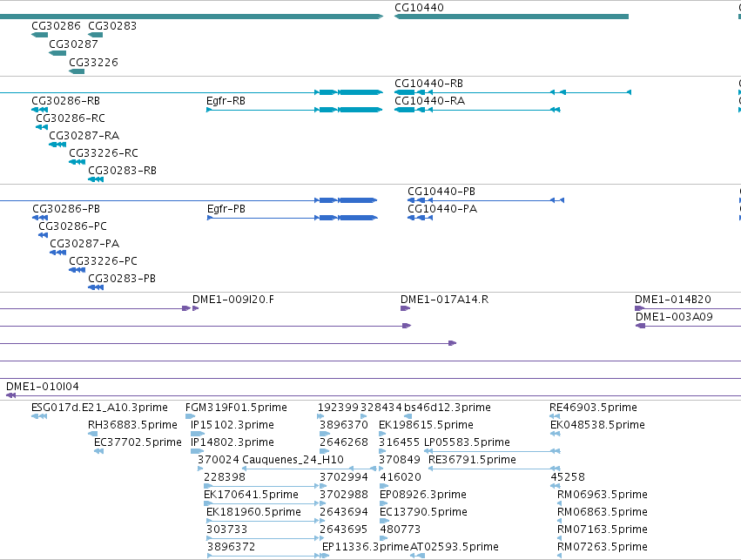
Task: Click the RH36883.5prime EST label
Action: [x=132, y=425]
